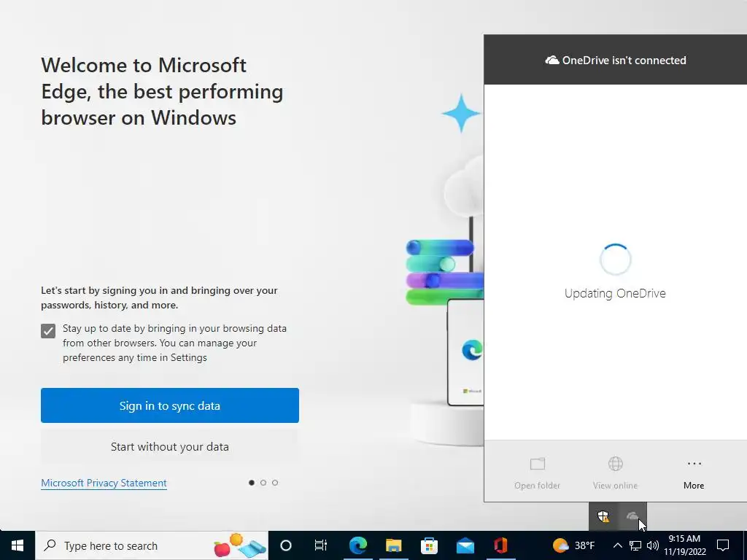The height and width of the screenshot is (560, 747).
Task: Open Microsoft Store from the taskbar
Action: point(429,545)
